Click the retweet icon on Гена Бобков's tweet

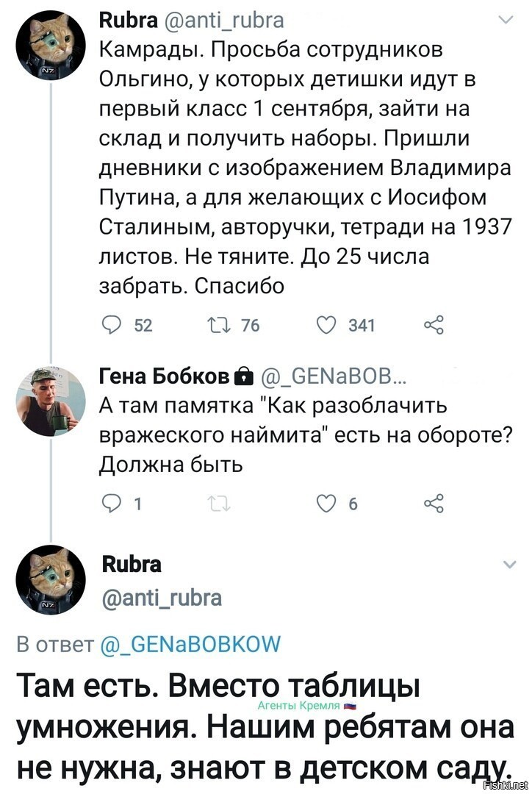219,504
